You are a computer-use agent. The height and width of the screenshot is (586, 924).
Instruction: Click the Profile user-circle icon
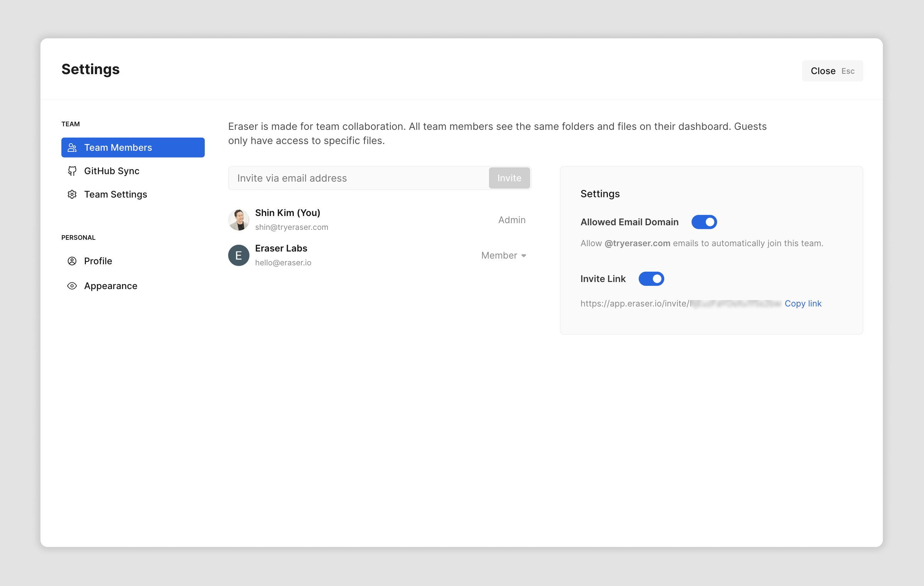72,261
